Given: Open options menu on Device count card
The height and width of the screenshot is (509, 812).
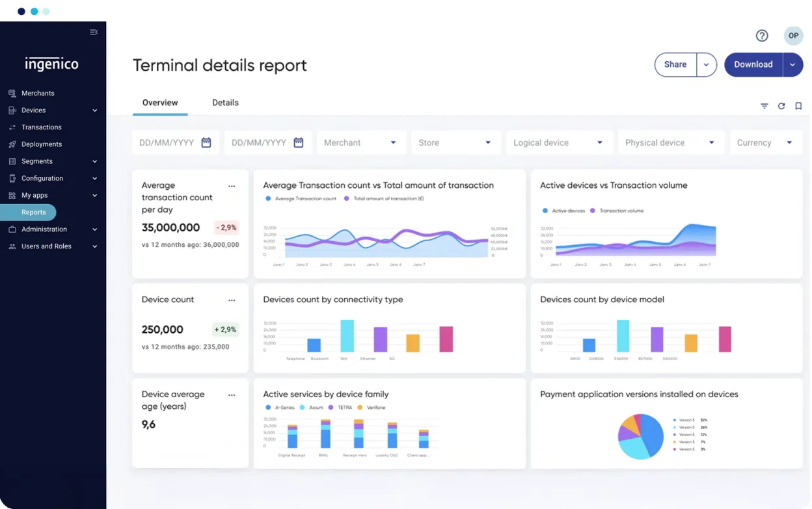Looking at the screenshot, I should click(x=232, y=300).
